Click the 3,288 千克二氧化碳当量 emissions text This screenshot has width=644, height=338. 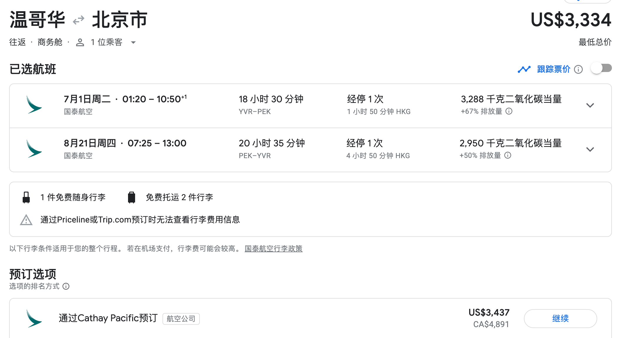pyautogui.click(x=511, y=99)
